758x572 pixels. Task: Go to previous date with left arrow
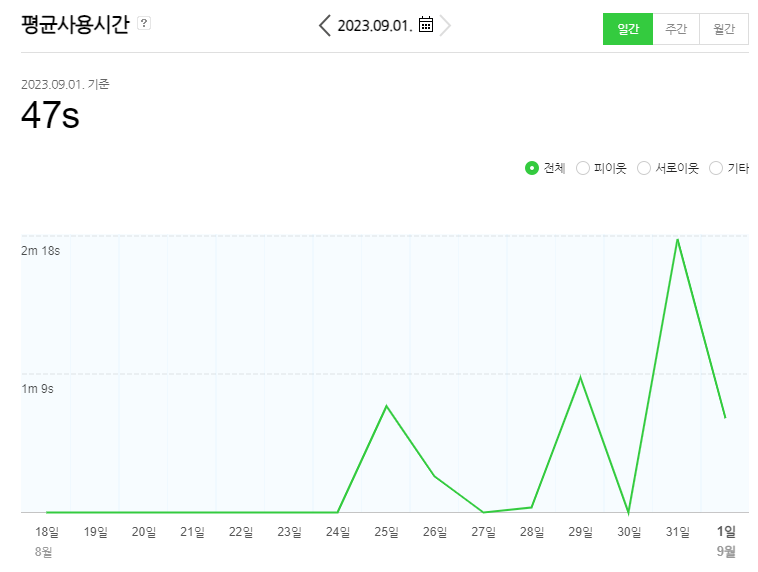(325, 25)
